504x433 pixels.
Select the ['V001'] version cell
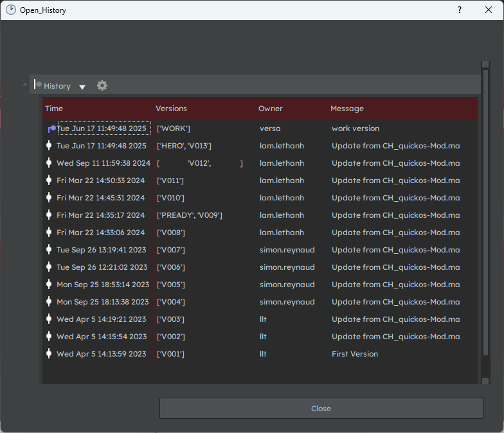pyautogui.click(x=171, y=354)
